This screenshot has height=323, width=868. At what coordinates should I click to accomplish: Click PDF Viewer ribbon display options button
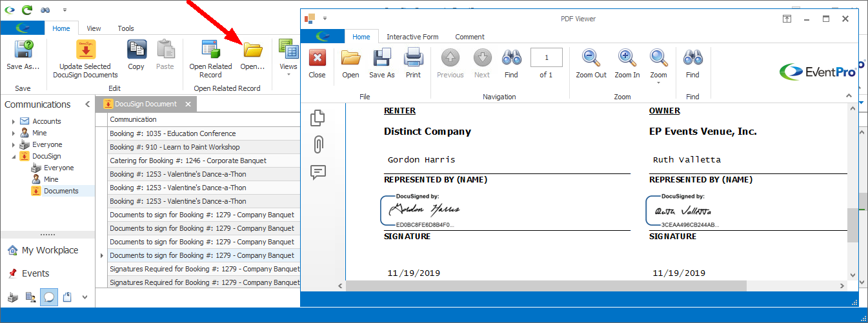787,19
